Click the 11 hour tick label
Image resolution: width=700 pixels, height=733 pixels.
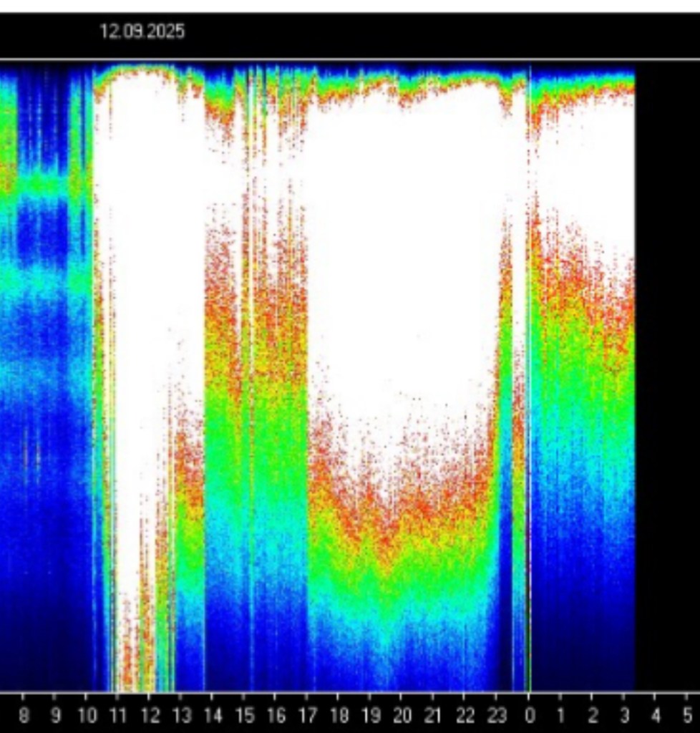pyautogui.click(x=118, y=715)
